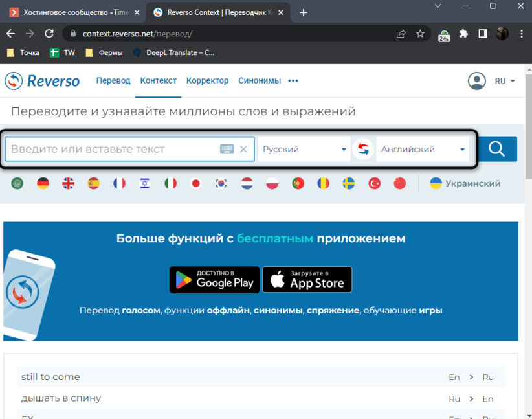
Task: Open the RU interface language dropdown
Action: 505,81
